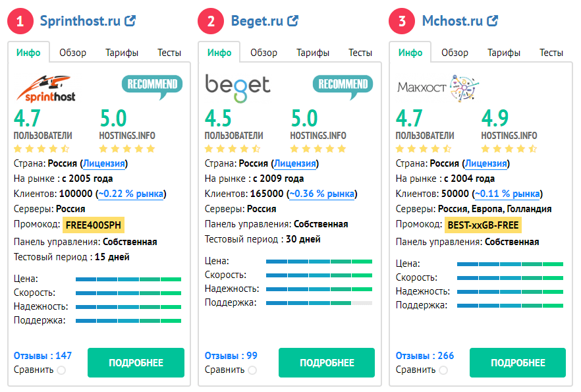Click external link icon beside Beget.ru

click(x=293, y=21)
